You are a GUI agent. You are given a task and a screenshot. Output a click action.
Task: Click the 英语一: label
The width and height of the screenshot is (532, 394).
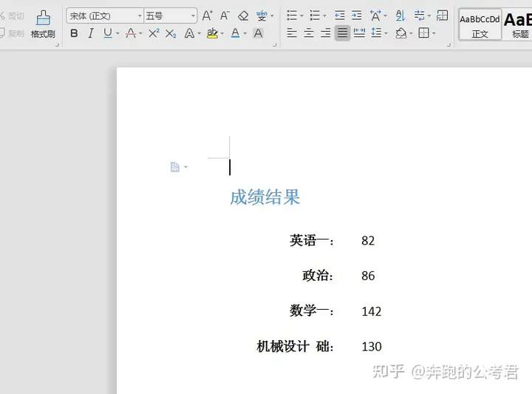point(312,240)
